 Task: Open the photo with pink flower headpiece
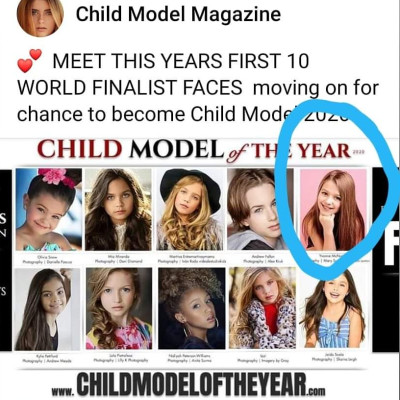(49, 209)
